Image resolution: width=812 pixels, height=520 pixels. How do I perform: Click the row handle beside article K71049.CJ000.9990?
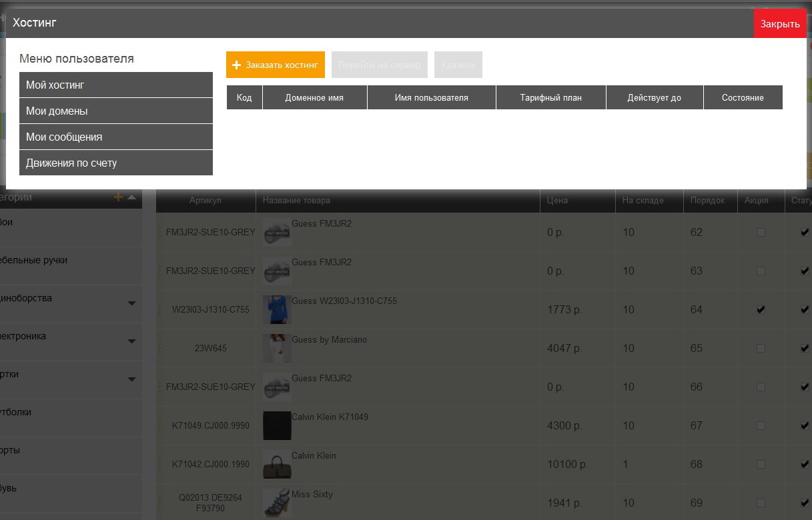(x=159, y=426)
